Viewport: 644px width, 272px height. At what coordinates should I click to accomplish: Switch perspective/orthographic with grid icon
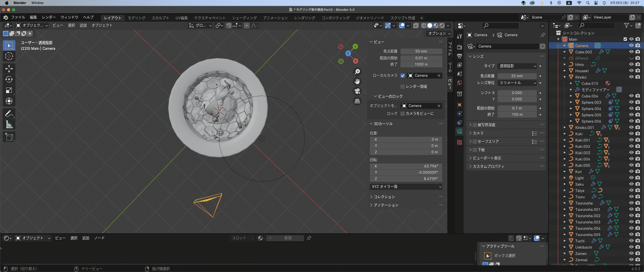coord(357,101)
